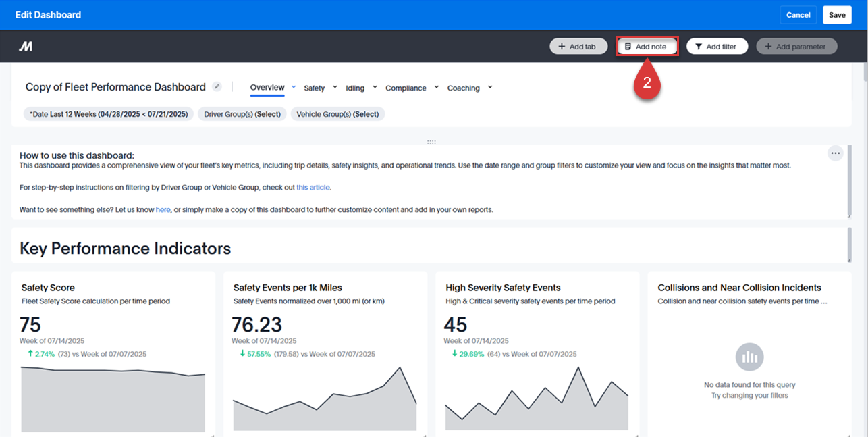Expand the Safety tab chevron
The width and height of the screenshot is (868, 437).
334,87
